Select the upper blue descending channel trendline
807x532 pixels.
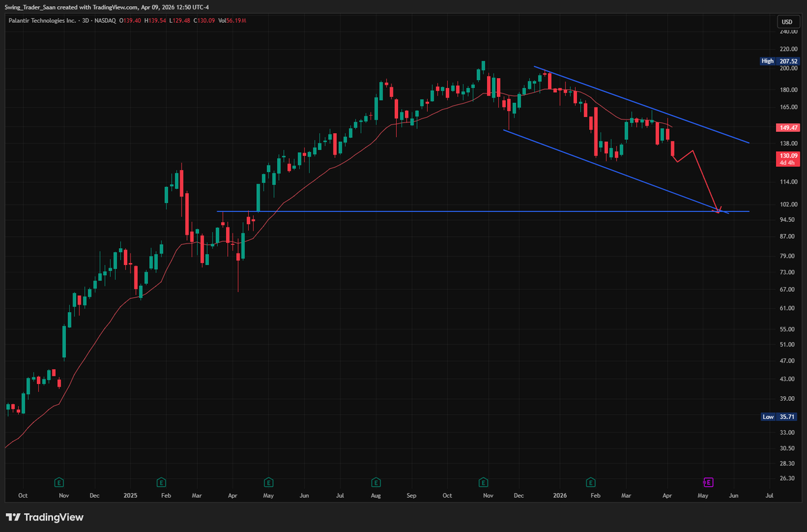641,104
